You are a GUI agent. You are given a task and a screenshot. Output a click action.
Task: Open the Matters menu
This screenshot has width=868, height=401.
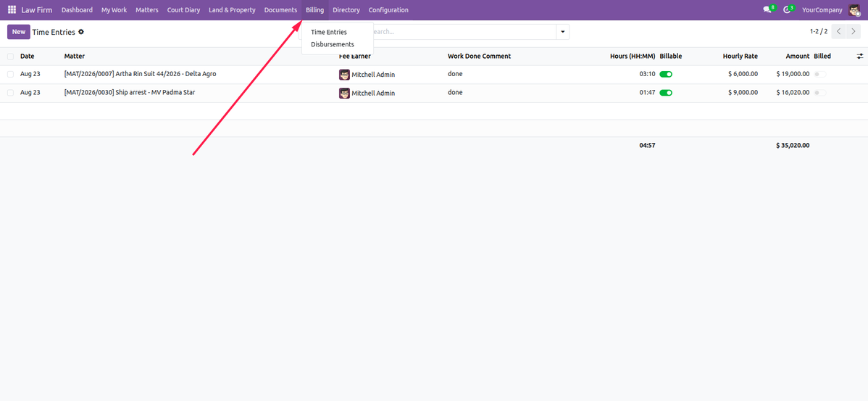(146, 10)
